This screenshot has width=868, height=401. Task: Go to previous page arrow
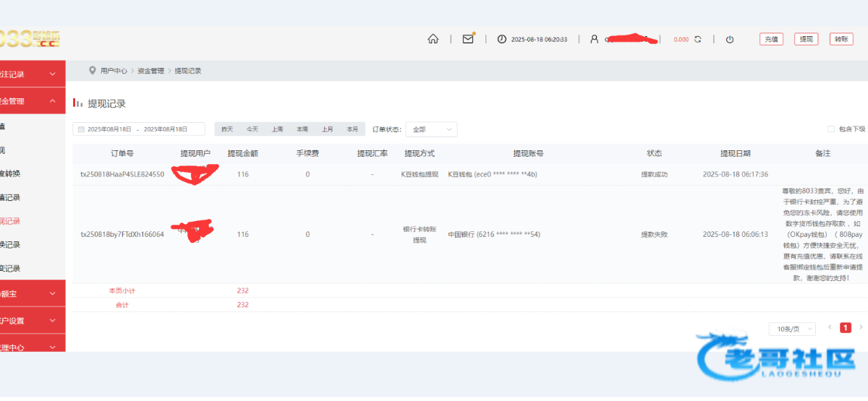[830, 327]
